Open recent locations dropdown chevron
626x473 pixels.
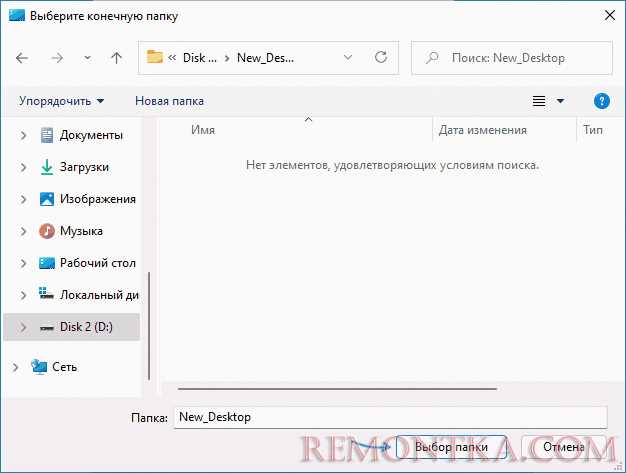87,58
